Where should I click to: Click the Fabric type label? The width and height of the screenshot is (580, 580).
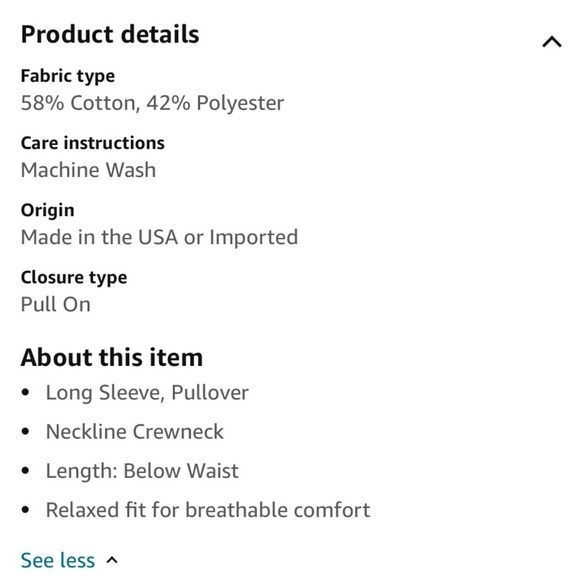(x=68, y=76)
